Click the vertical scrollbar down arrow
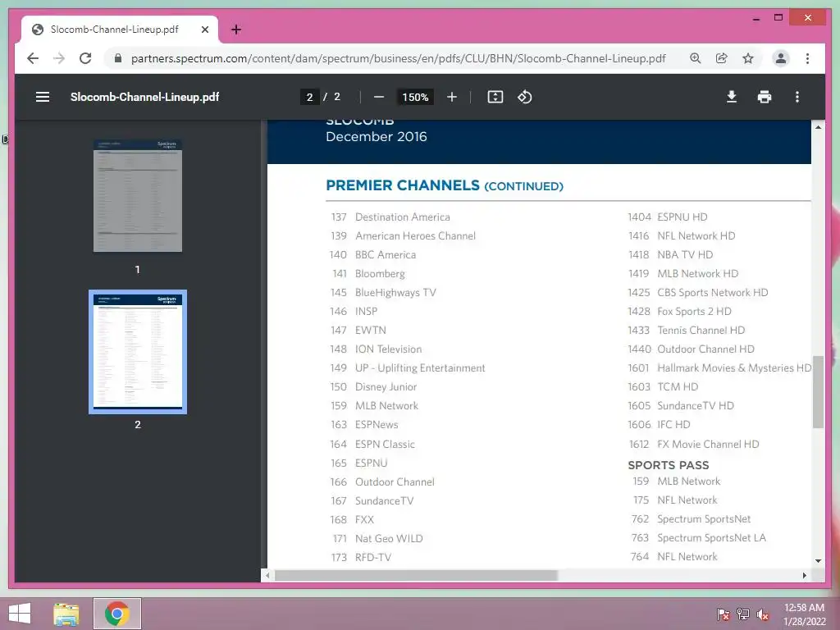 click(x=818, y=561)
